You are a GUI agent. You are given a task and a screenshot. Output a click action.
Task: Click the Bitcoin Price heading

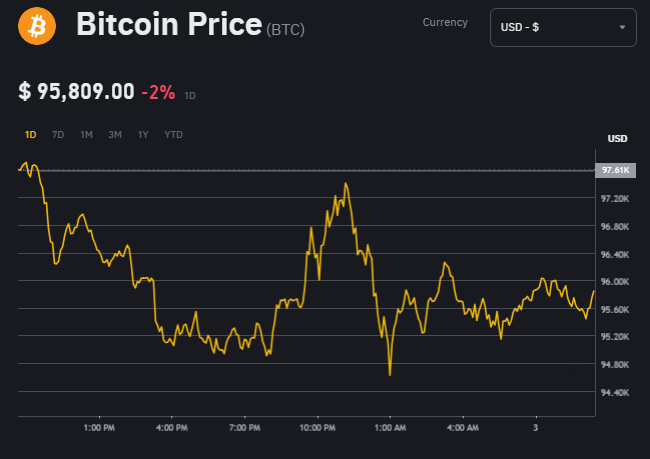click(168, 26)
